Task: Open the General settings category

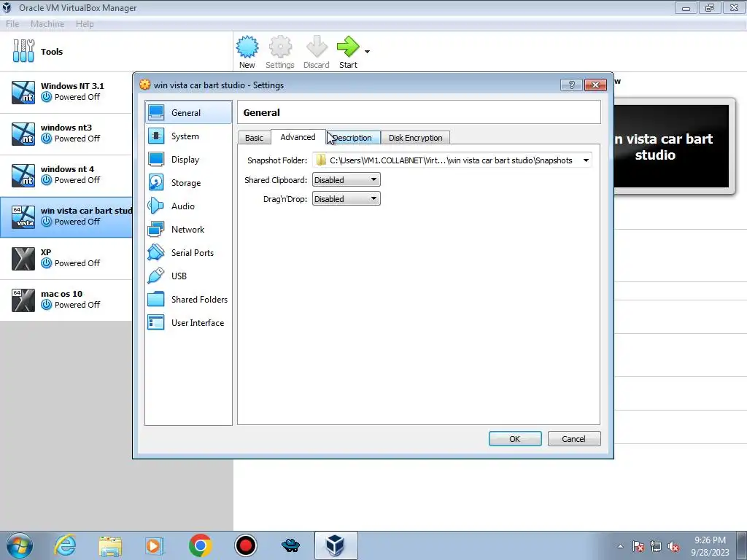Action: point(189,112)
